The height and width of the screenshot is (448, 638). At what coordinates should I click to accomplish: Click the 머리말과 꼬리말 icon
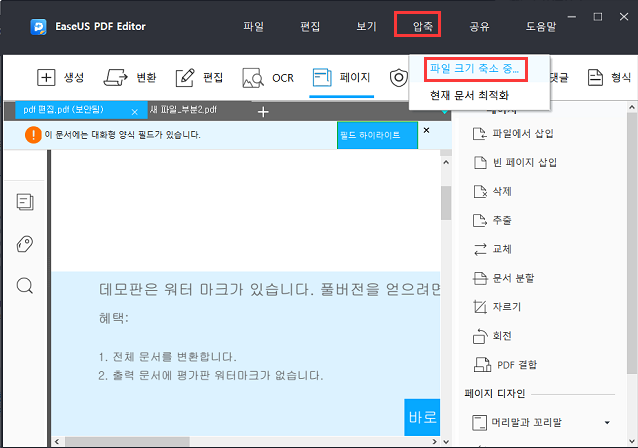coord(479,423)
